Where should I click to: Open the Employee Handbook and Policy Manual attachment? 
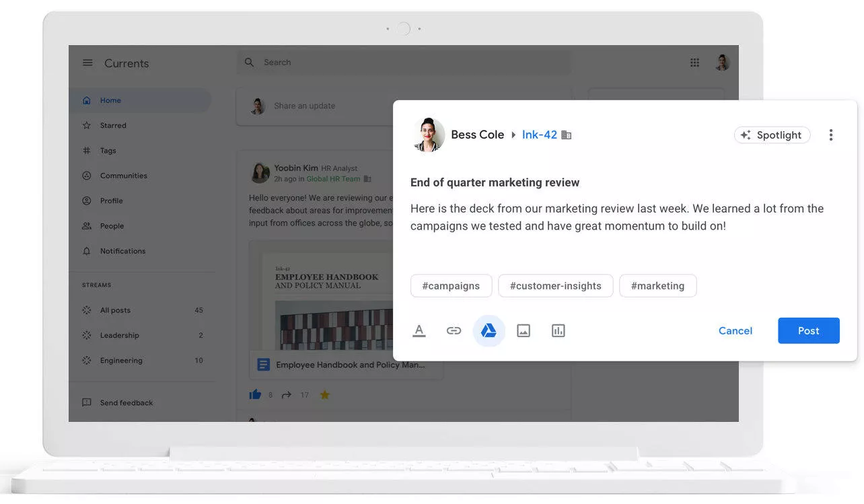[347, 365]
